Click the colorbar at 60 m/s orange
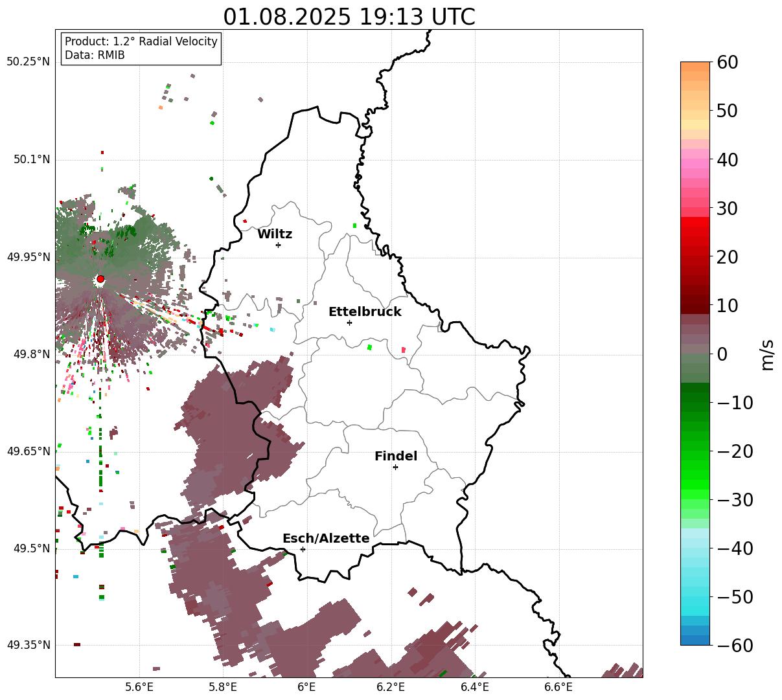This screenshot has width=782, height=700. point(695,67)
